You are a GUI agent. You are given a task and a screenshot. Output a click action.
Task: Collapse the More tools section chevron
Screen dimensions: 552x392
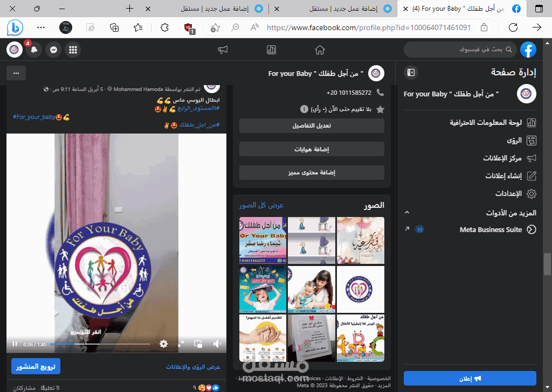point(407,212)
